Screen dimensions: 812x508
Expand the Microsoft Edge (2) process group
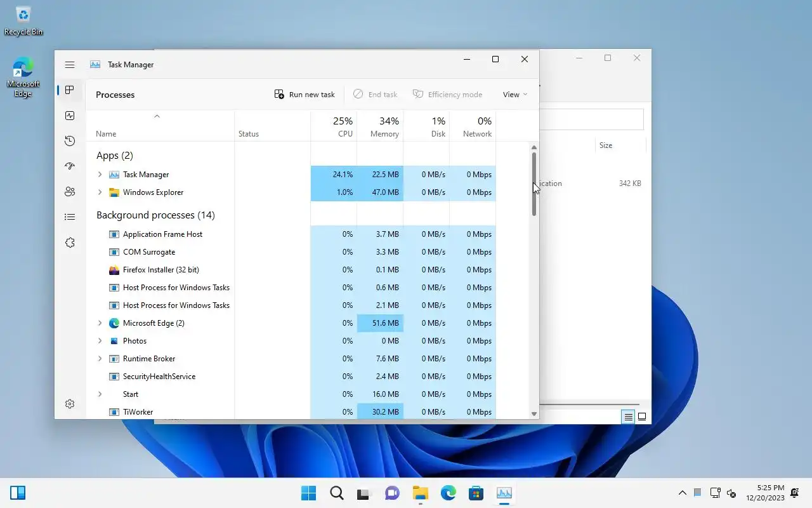(100, 323)
